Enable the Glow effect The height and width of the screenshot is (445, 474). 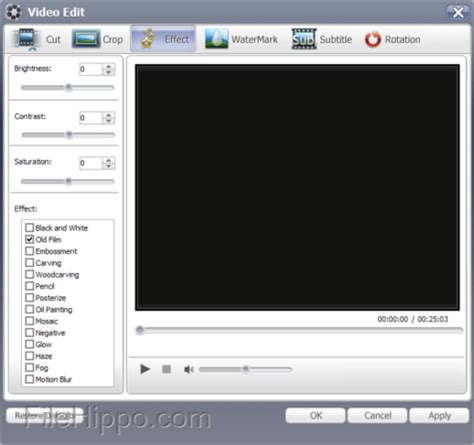click(30, 344)
